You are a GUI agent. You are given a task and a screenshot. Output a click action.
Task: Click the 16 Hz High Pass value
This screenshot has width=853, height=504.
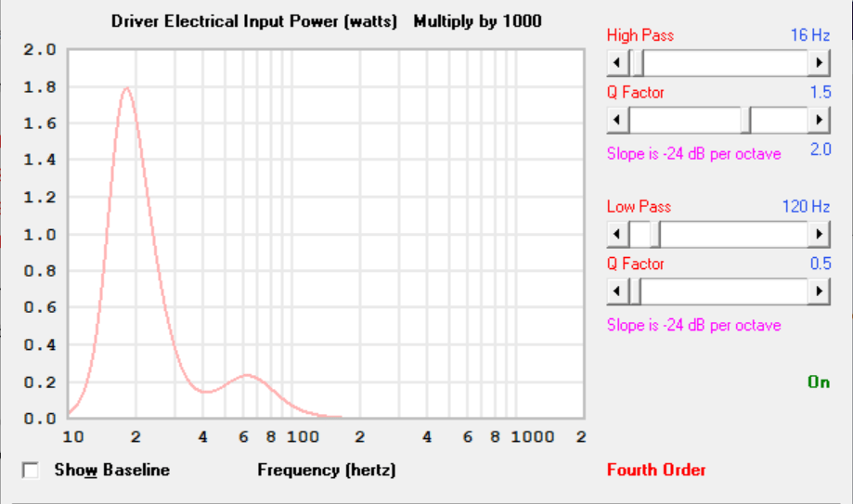tap(810, 35)
